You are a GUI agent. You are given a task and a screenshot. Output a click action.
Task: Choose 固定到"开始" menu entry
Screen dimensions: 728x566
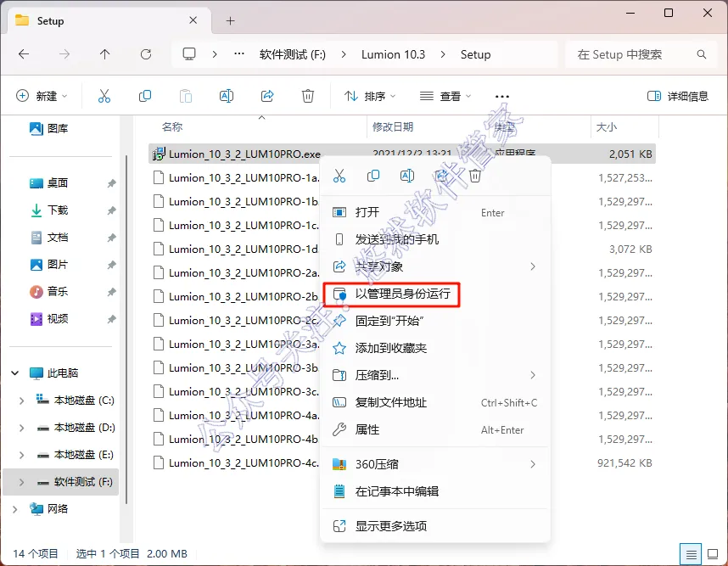coord(435,321)
